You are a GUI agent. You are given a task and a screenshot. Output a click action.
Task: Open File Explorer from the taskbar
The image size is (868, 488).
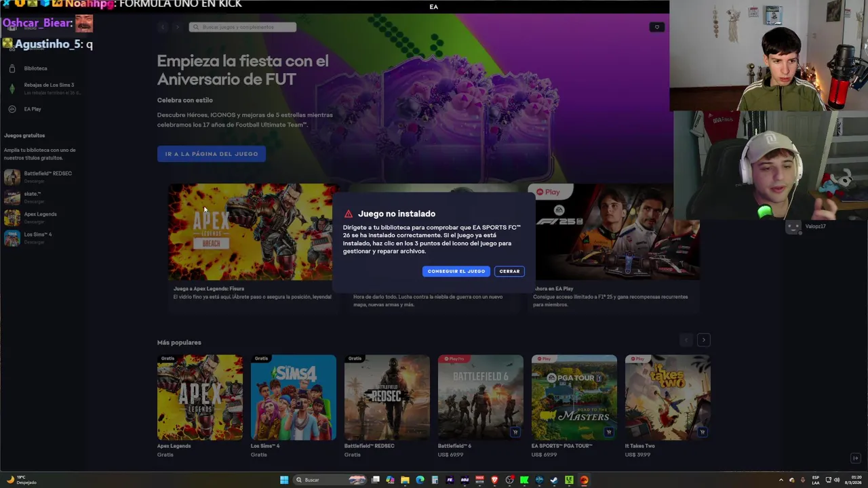(x=405, y=480)
